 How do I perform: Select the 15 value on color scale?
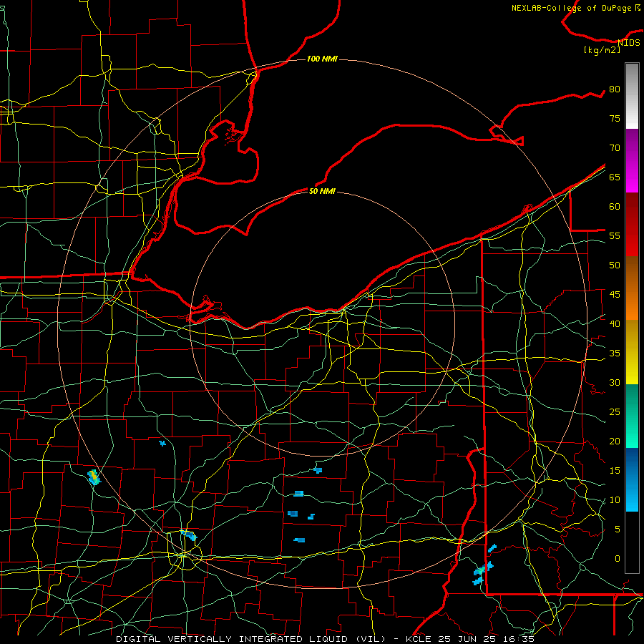coord(615,471)
